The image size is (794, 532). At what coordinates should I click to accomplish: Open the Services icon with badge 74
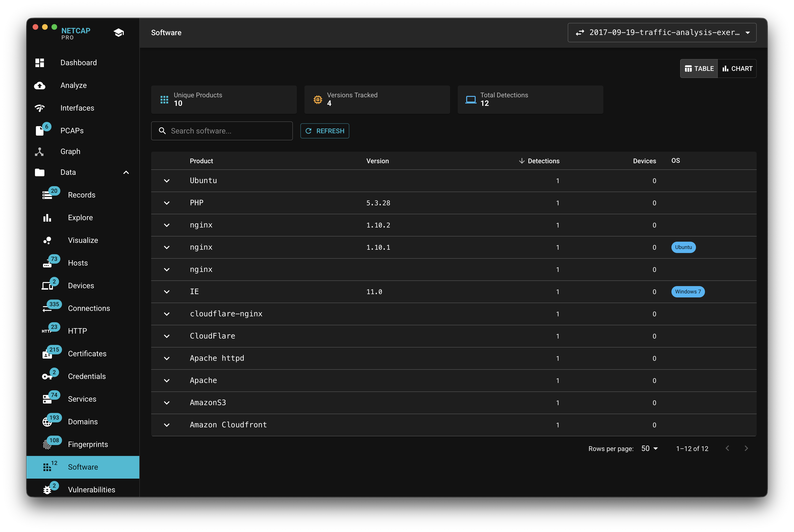47,399
